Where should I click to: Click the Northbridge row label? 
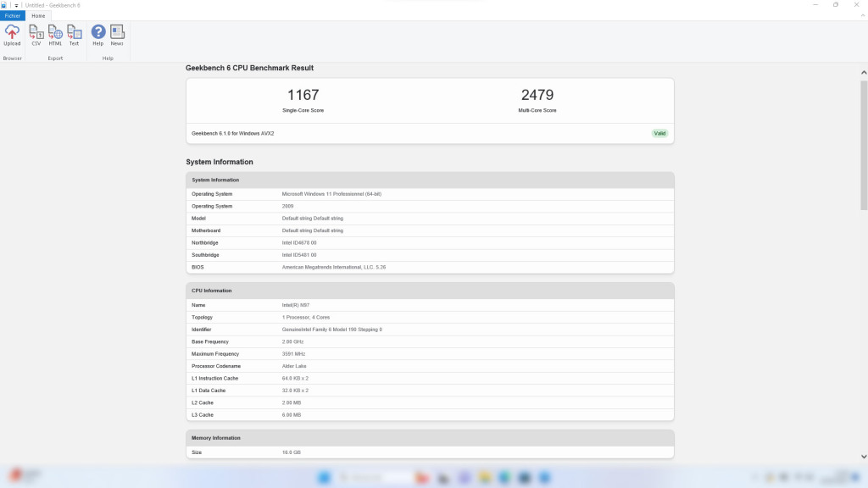pos(205,242)
